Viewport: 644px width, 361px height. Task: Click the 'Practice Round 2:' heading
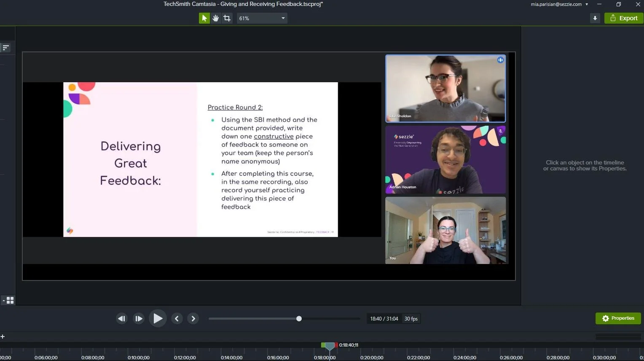pos(235,108)
